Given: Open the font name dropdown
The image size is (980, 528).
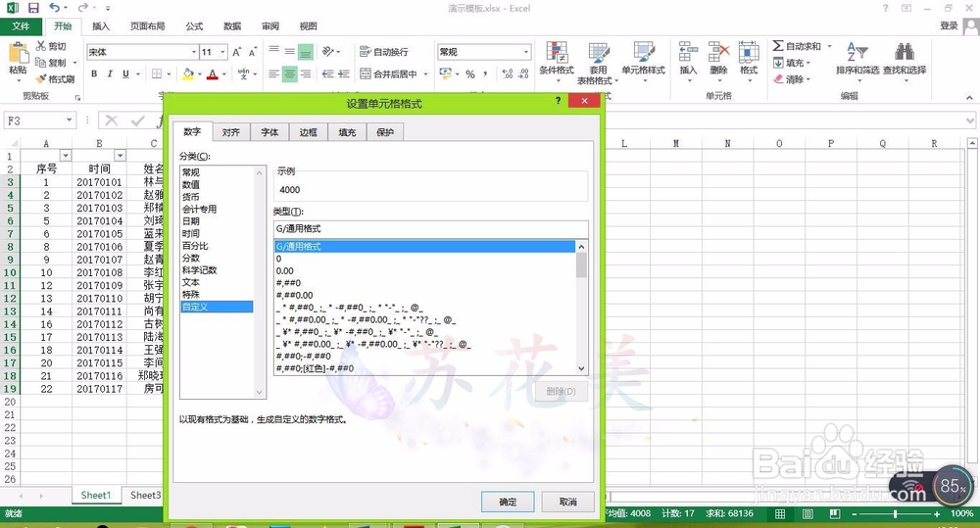Looking at the screenshot, I should tap(194, 52).
